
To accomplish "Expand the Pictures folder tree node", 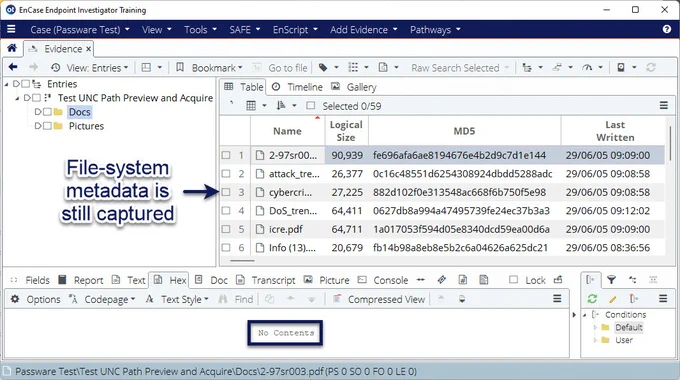I will click(38, 126).
